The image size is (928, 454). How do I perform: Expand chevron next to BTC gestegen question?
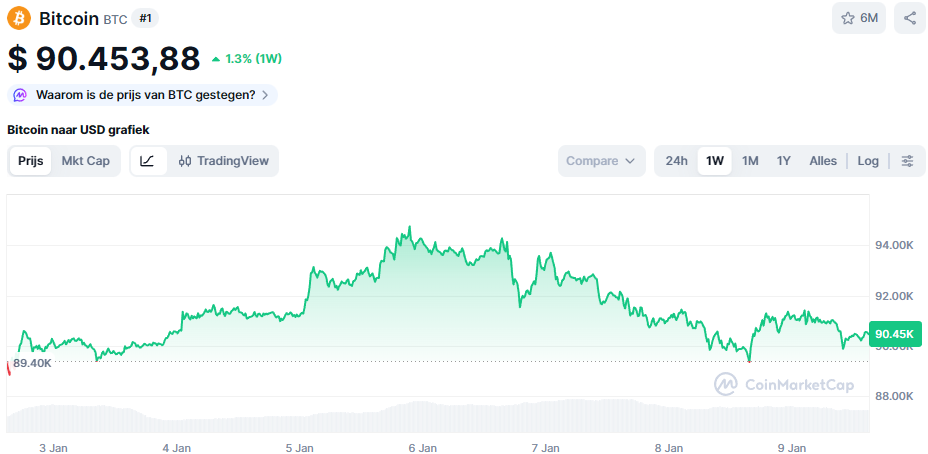tap(265, 95)
